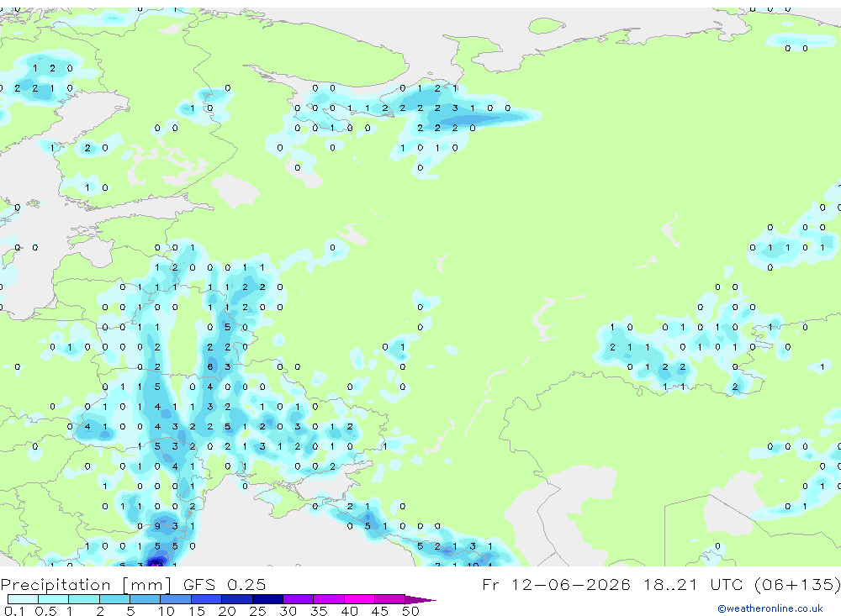Select the 20–25 mm dark blue legend swatch
This screenshot has height=616, width=841.
point(237,599)
